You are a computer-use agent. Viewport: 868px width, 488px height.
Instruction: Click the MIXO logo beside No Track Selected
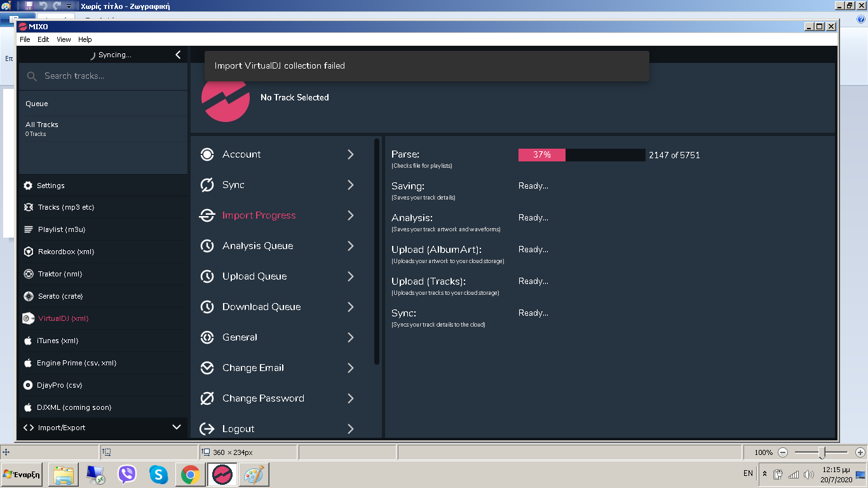[225, 98]
